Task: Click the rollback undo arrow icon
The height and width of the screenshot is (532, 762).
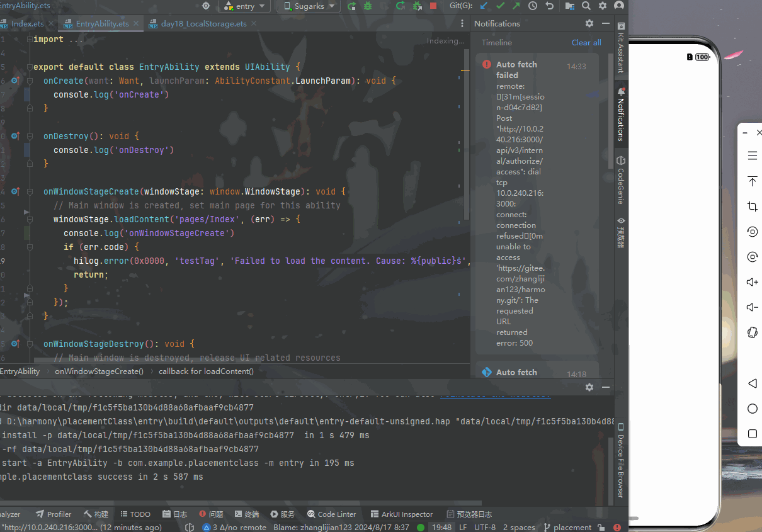Action: [549, 6]
